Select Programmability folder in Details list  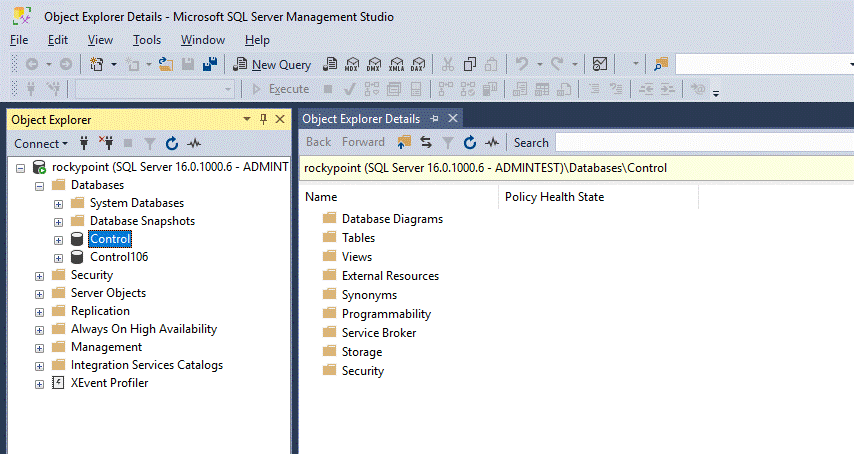point(386,314)
